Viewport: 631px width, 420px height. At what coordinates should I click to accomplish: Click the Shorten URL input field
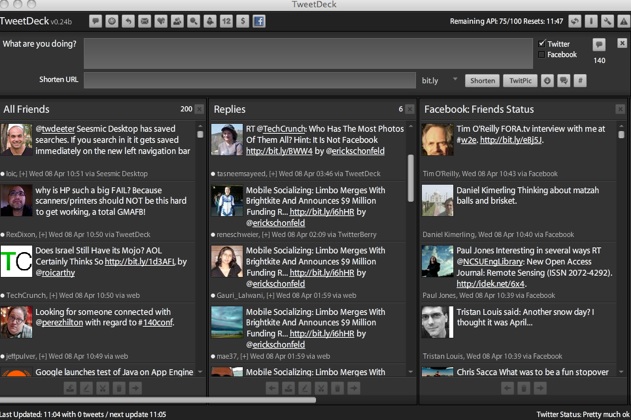[x=249, y=80]
